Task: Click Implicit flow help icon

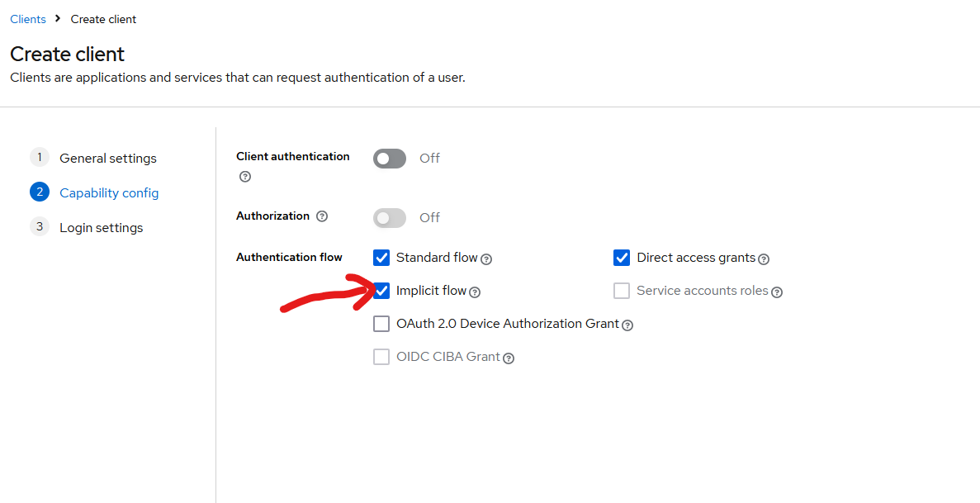Action: (475, 292)
